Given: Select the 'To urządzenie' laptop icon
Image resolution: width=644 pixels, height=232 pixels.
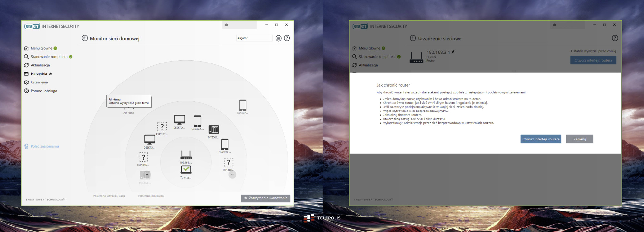Looking at the screenshot, I should 186,169.
